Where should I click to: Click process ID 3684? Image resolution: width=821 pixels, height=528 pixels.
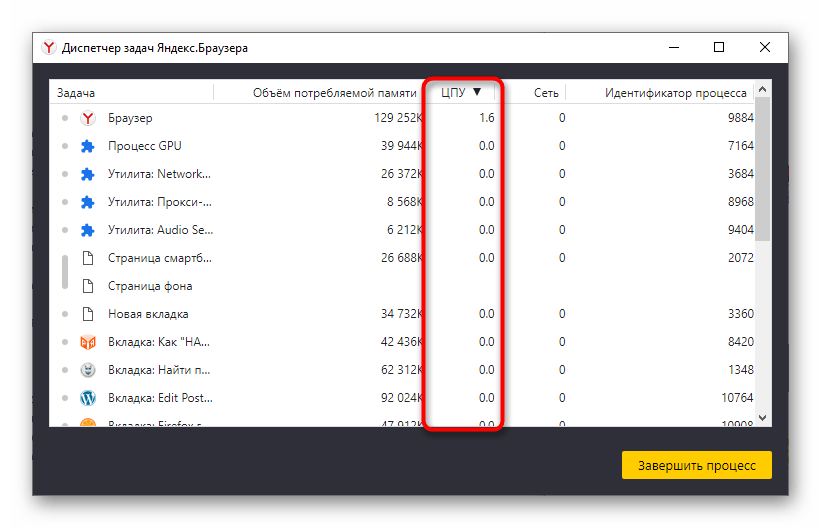pos(740,174)
